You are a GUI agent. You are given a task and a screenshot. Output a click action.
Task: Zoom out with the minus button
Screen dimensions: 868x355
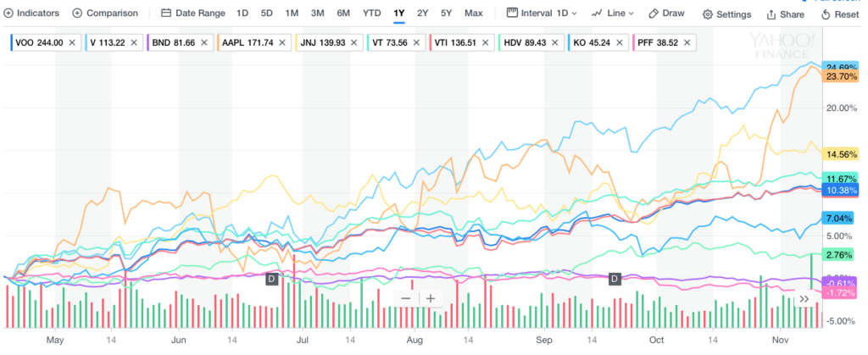pos(406,298)
